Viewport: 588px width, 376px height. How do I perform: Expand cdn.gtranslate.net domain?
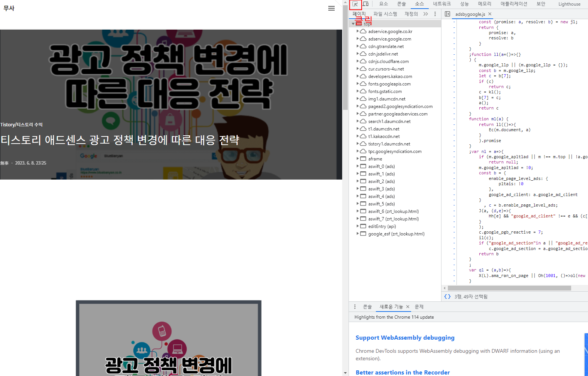pos(358,46)
